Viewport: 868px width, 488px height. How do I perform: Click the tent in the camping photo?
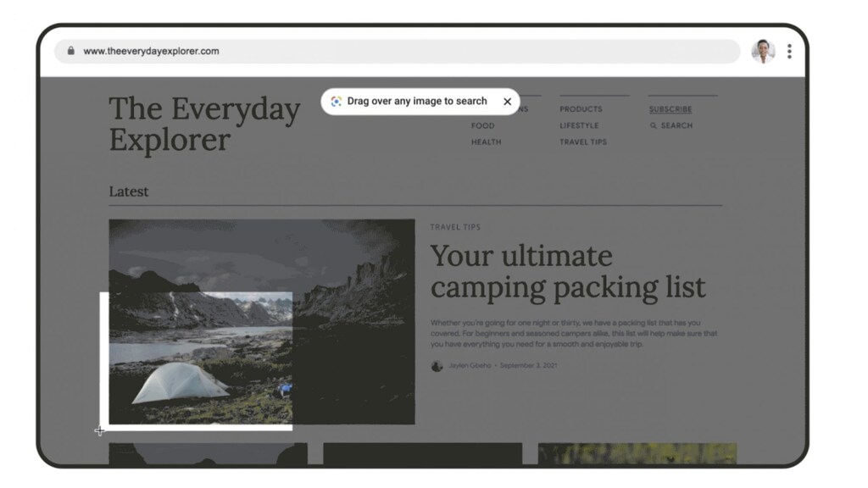[x=180, y=382]
